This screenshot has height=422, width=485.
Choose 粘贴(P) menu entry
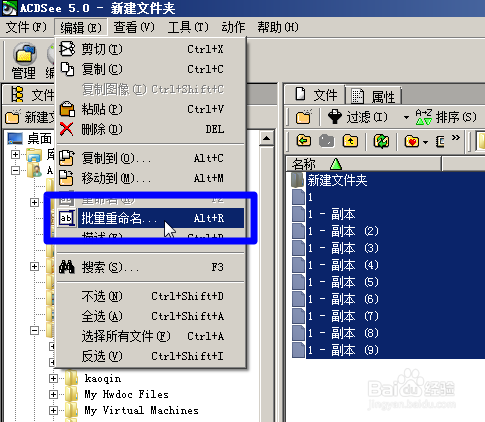coord(151,109)
